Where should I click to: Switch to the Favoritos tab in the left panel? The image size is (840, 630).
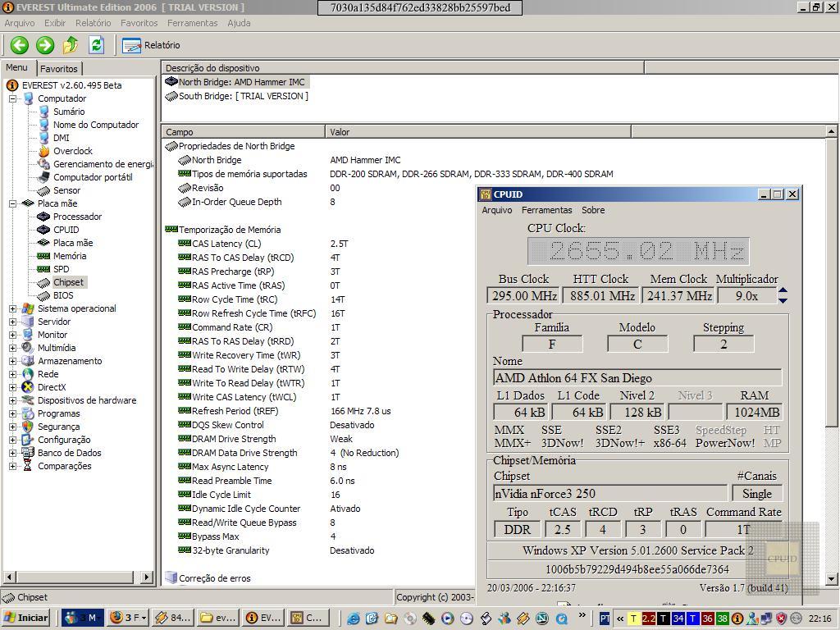[59, 69]
